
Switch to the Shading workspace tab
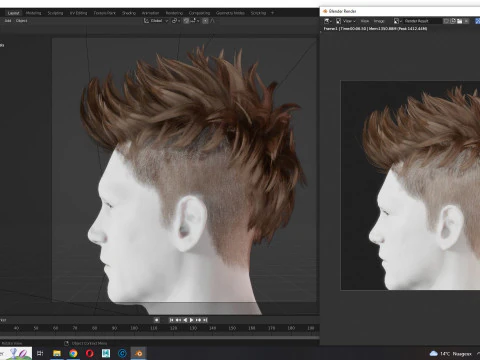[129, 13]
